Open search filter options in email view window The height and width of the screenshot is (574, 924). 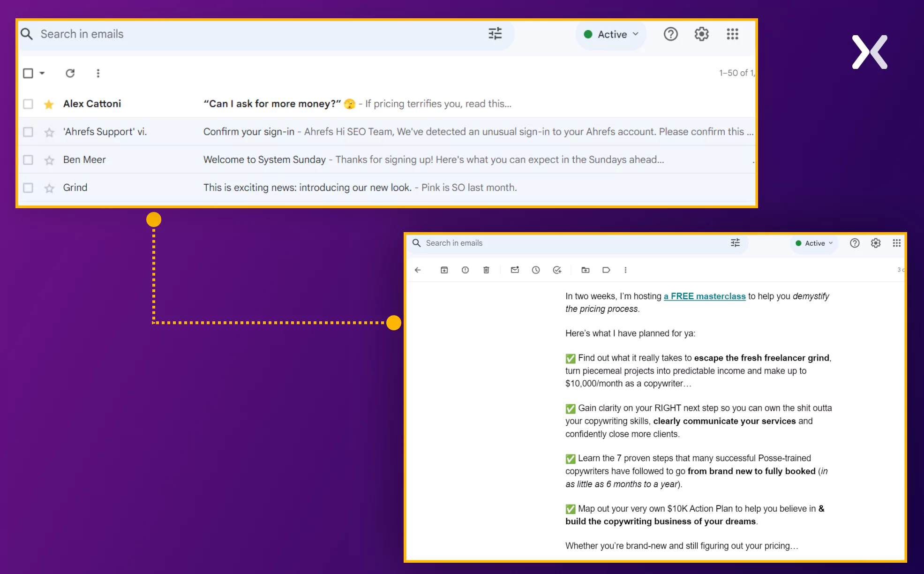tap(735, 243)
